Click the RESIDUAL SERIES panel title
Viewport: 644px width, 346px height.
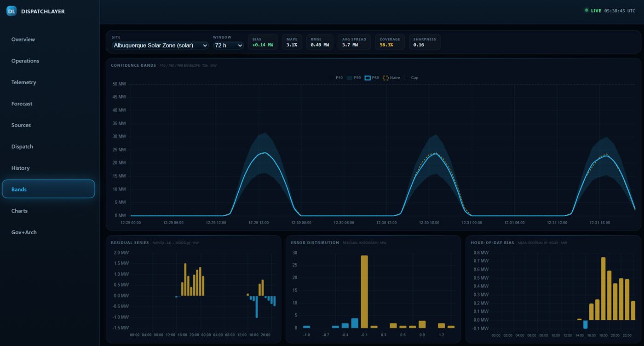pos(130,242)
